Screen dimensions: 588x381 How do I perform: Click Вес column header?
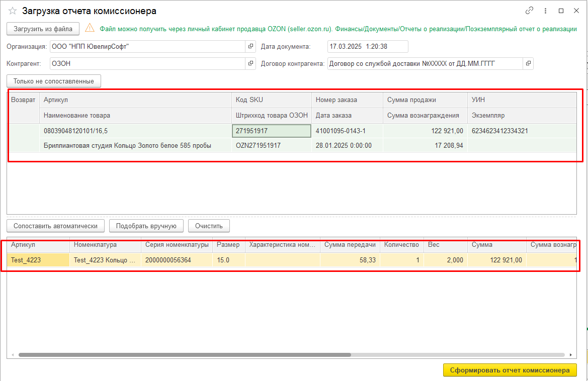(446, 245)
